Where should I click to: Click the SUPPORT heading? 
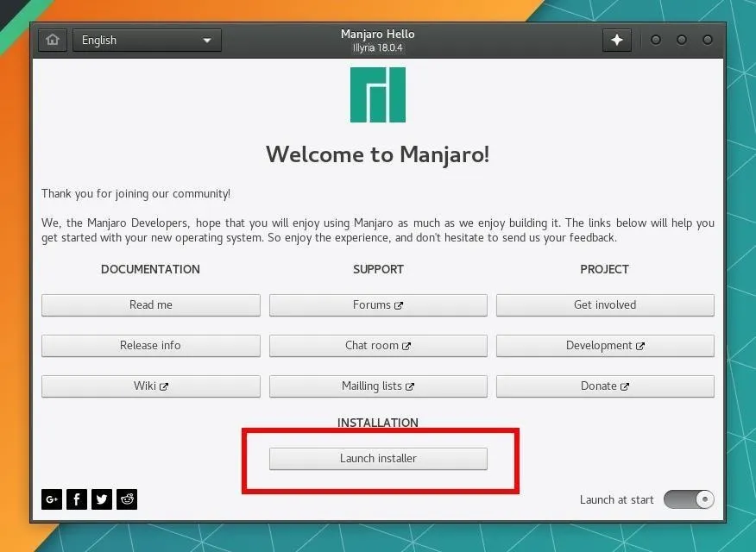(x=378, y=269)
